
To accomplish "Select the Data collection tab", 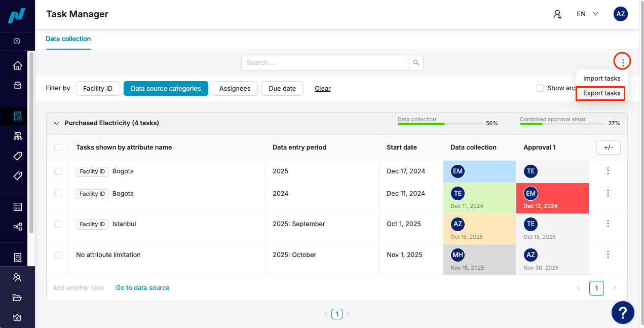I will click(68, 39).
